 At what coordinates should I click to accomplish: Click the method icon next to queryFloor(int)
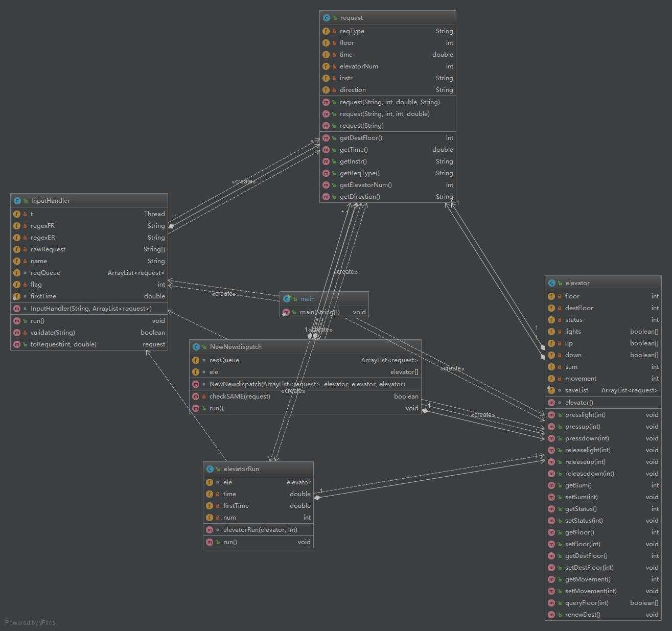[551, 603]
